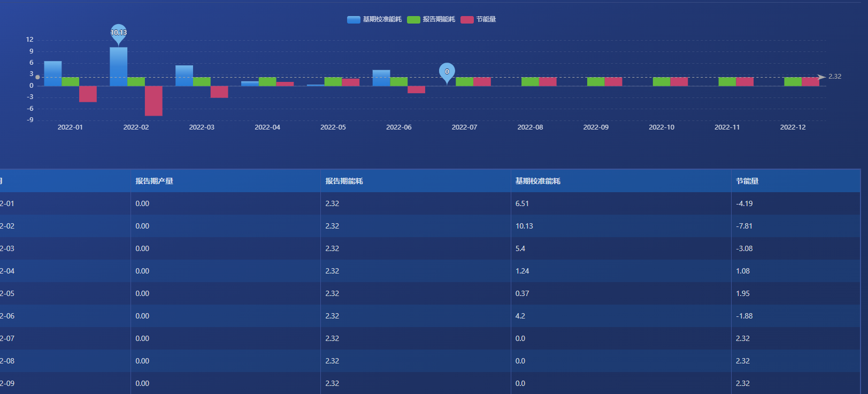Click the green bar for 2022-08
868x394 pixels.
coord(530,81)
